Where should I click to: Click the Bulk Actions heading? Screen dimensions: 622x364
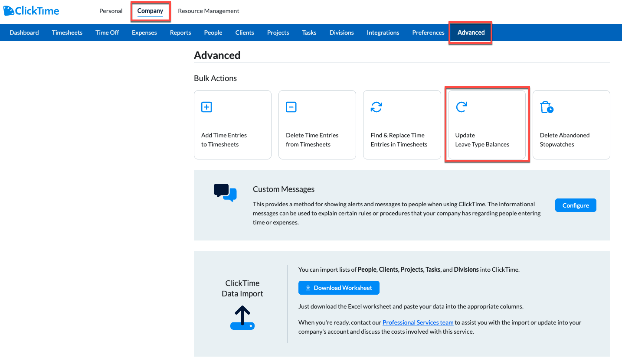(216, 78)
